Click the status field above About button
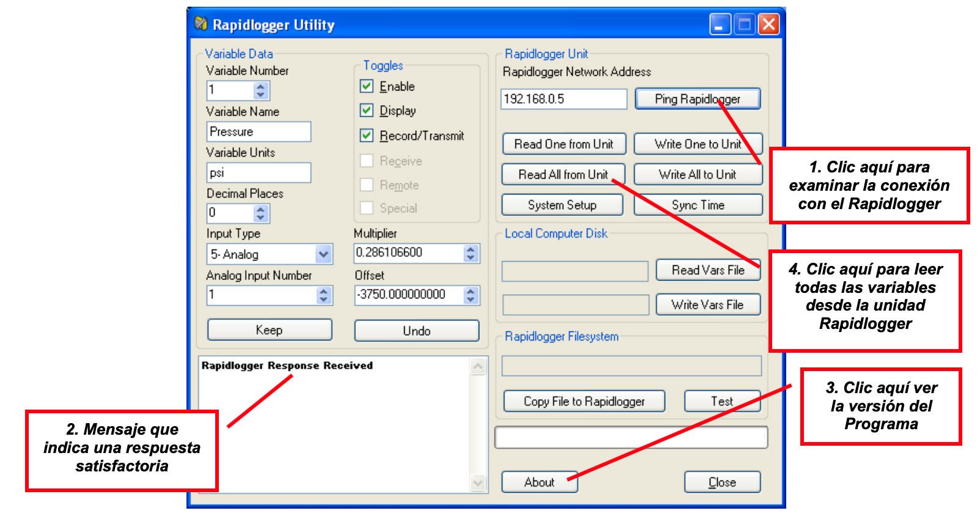 point(631,437)
